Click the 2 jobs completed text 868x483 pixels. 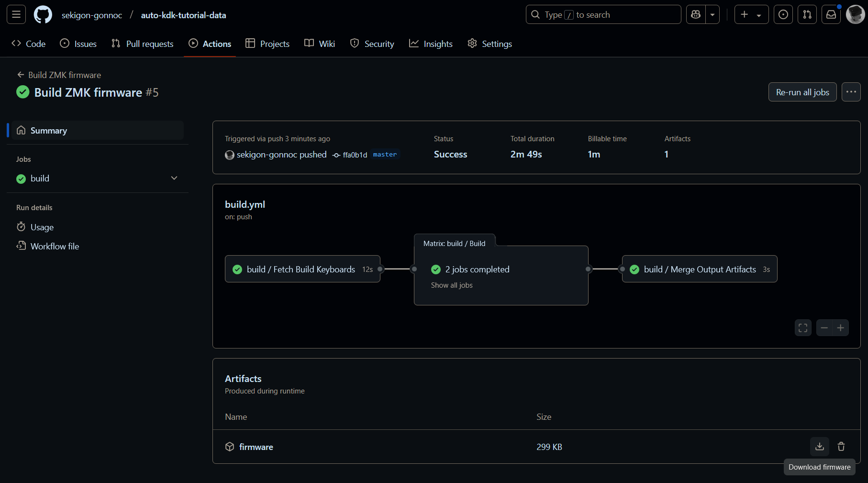point(477,270)
